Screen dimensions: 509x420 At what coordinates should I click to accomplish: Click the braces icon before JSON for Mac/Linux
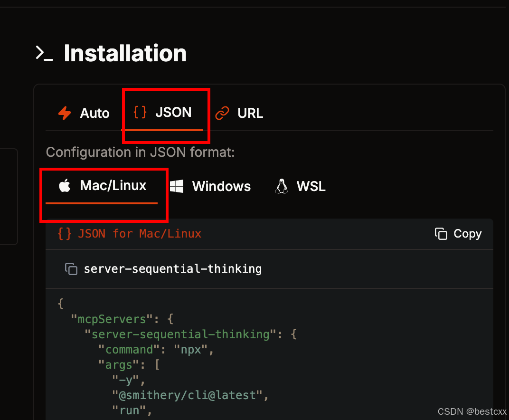click(64, 234)
